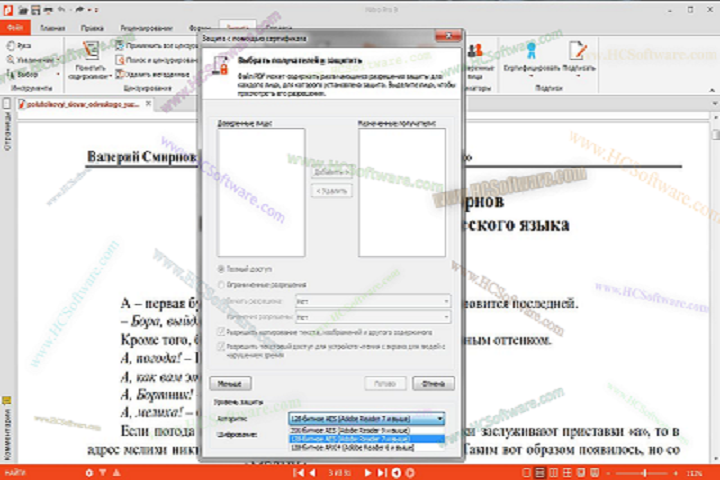Select Full access (Полный доступ) radio
Image resolution: width=720 pixels, height=480 pixels.
click(x=221, y=269)
